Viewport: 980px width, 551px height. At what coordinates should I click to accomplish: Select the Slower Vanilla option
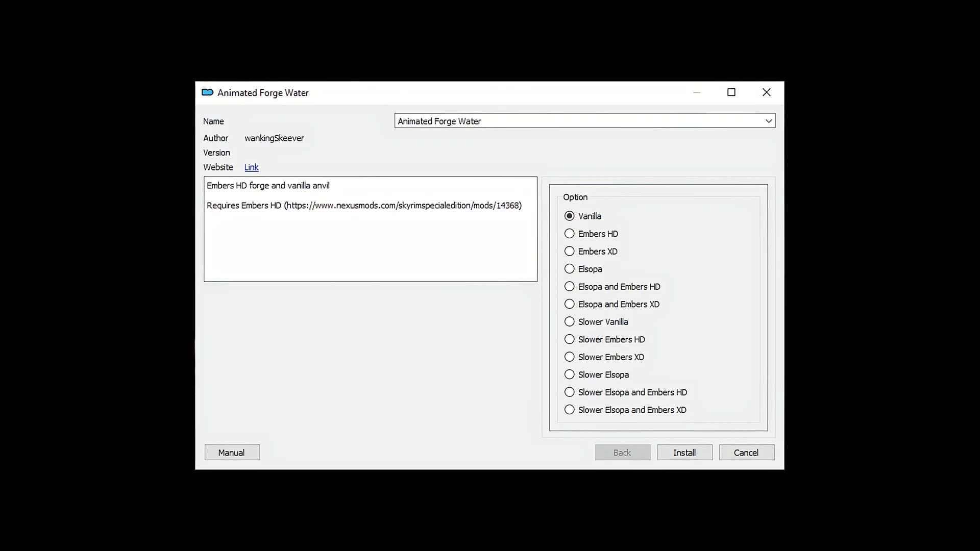(569, 322)
